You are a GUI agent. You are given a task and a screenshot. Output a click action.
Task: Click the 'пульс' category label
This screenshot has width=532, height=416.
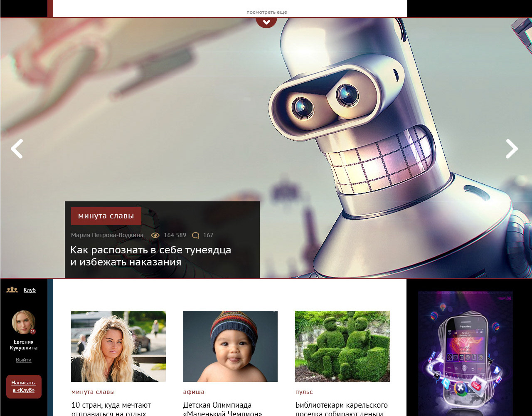(x=304, y=392)
